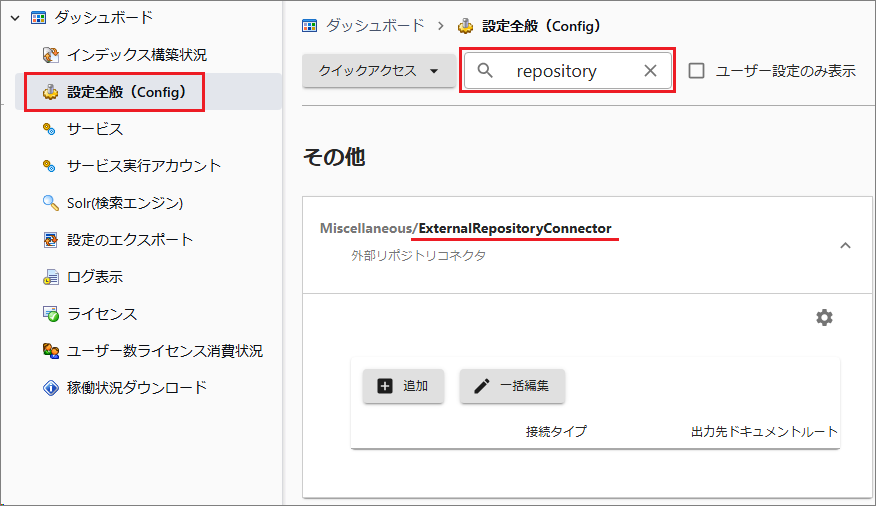Click the 追加 button
The width and height of the screenshot is (876, 506).
403,386
